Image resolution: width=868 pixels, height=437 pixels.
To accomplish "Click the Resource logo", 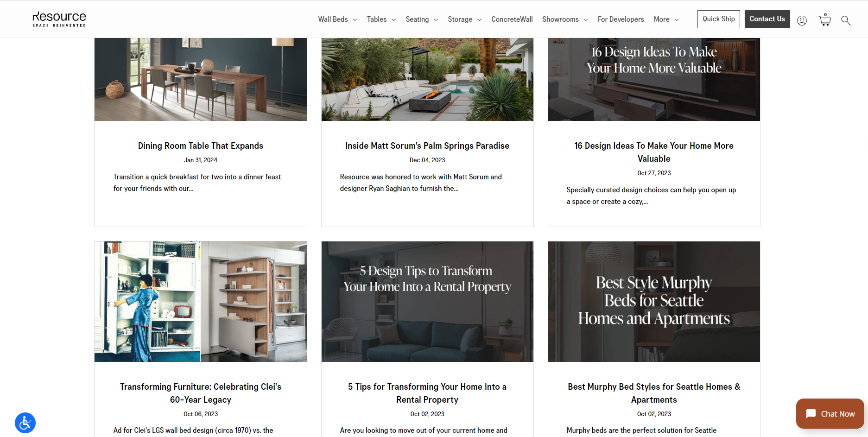I will 59,19.
